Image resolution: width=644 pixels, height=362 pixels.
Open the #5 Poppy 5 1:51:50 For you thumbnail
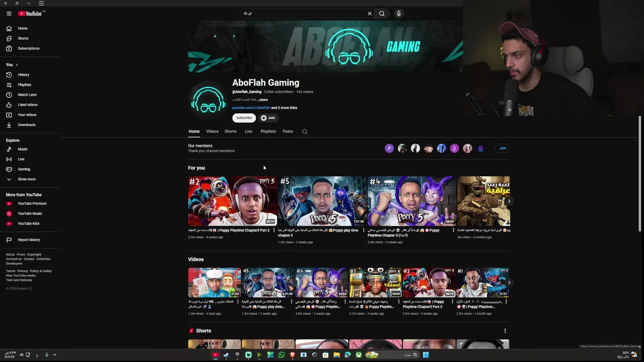(322, 201)
